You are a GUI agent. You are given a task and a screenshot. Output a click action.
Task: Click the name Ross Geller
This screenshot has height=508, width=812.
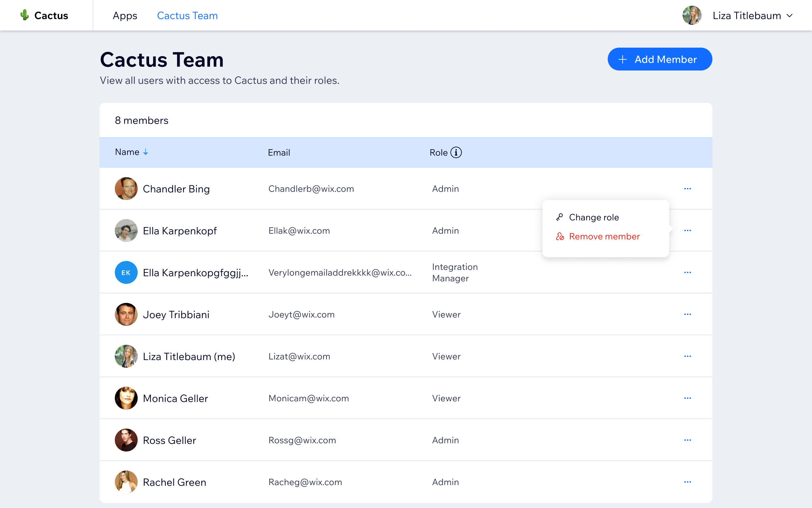coord(169,440)
